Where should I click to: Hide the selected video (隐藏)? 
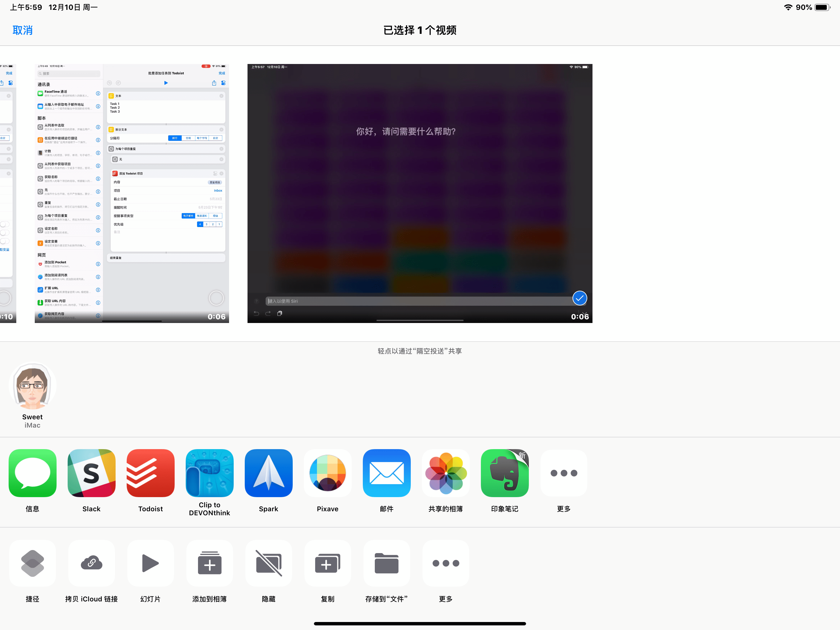pyautogui.click(x=268, y=563)
